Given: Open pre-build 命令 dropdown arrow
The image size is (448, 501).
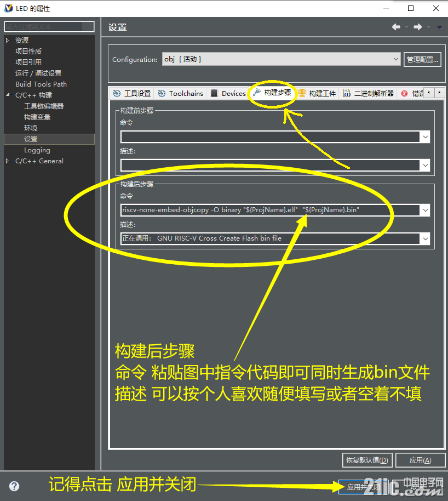Looking at the screenshot, I should (426, 137).
